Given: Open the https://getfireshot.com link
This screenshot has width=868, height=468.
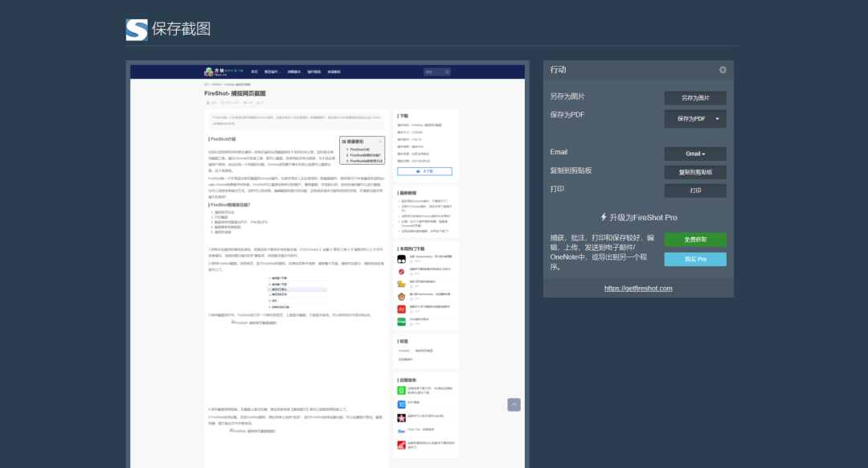Looking at the screenshot, I should 637,288.
